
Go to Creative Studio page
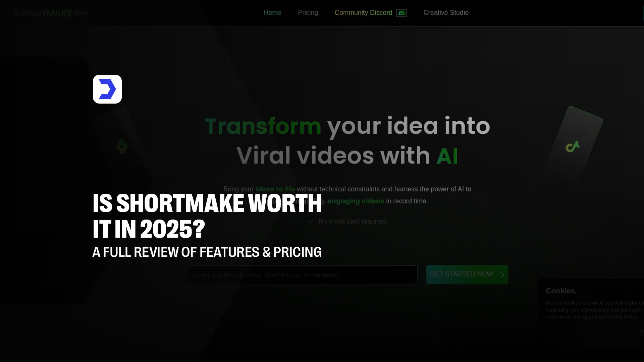pos(446,13)
